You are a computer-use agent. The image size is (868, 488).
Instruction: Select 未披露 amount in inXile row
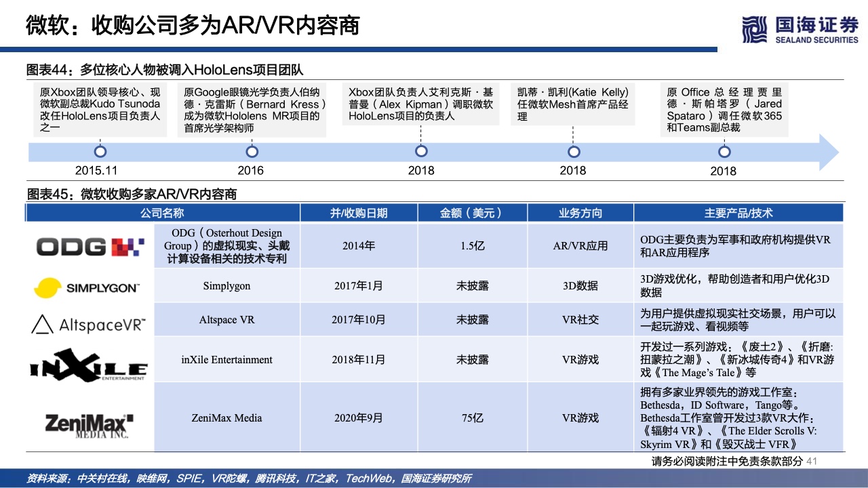472,360
